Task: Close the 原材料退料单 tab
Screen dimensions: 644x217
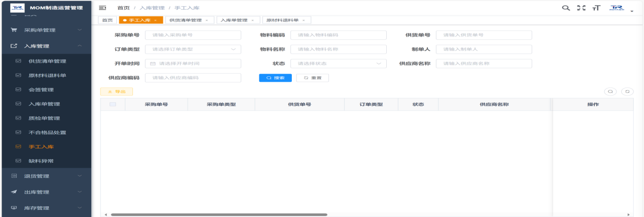Action: tap(303, 20)
